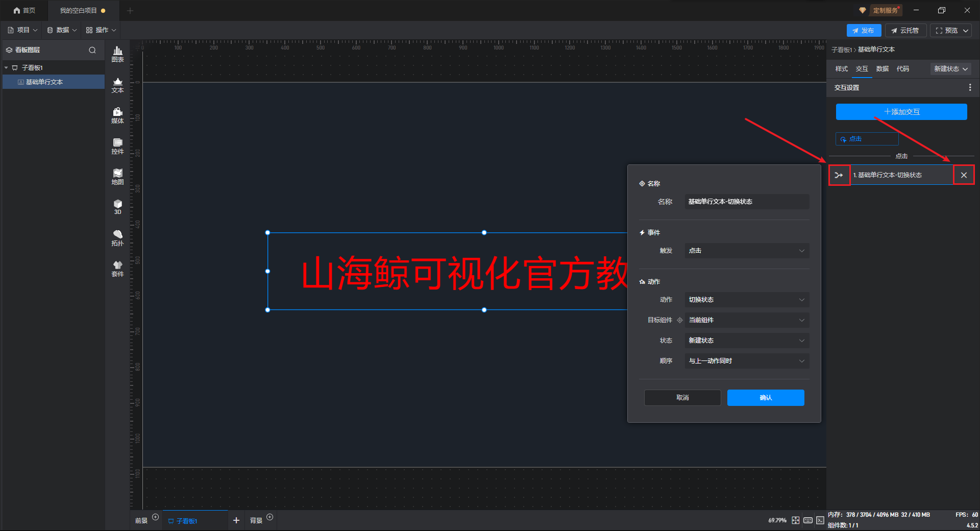Open the 图表 chart components panel
980x531 pixels.
coord(117,54)
